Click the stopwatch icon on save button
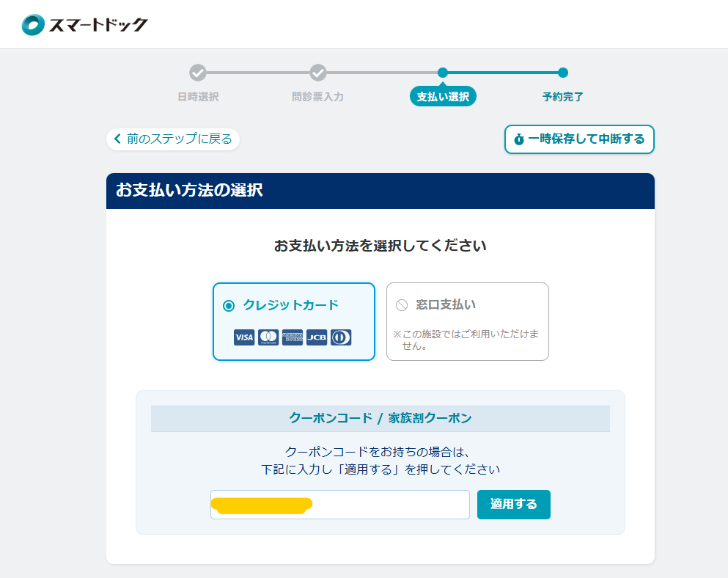The width and height of the screenshot is (728, 578). point(519,139)
